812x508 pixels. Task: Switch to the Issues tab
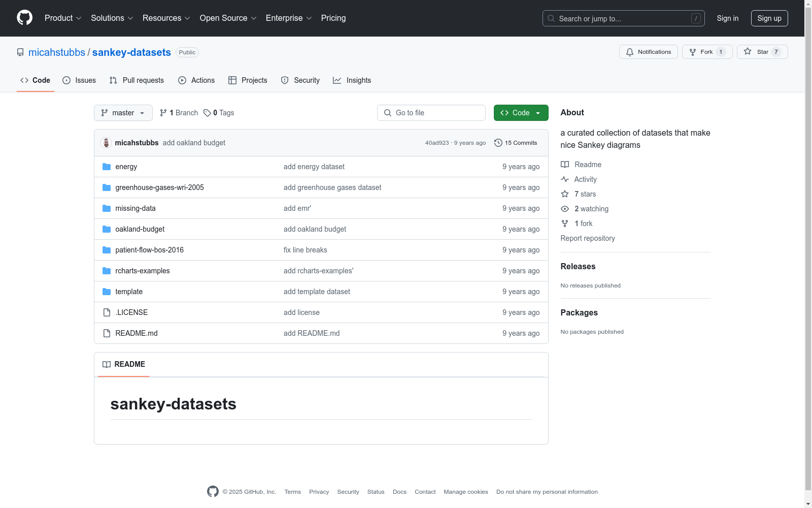coord(79,80)
